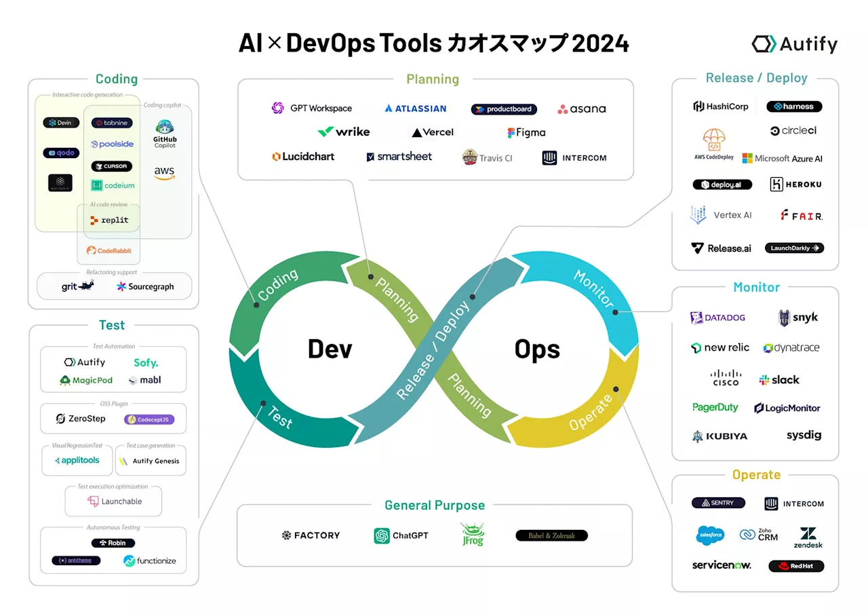Viewport: 868px width, 614px height.
Task: Click the "Dev" text in the loop
Action: coord(330,349)
